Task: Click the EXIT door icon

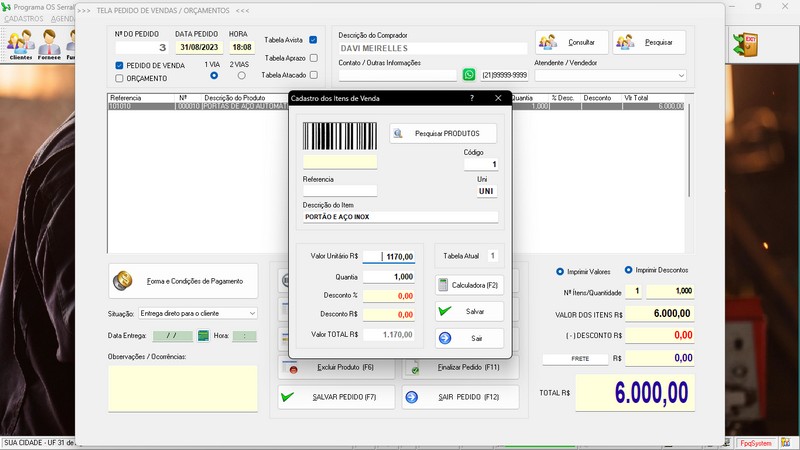Action: (x=744, y=44)
